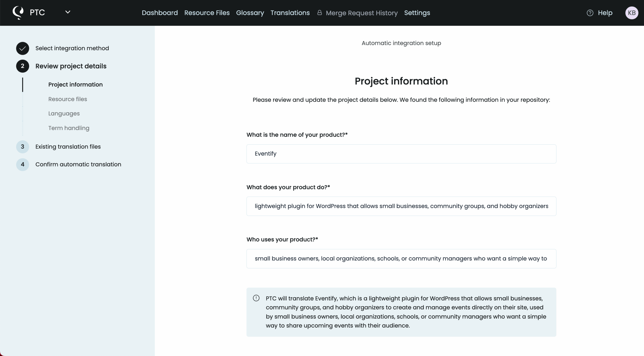Click the PTC logo in the top bar
Viewport: 644px width, 356px height.
(x=18, y=12)
